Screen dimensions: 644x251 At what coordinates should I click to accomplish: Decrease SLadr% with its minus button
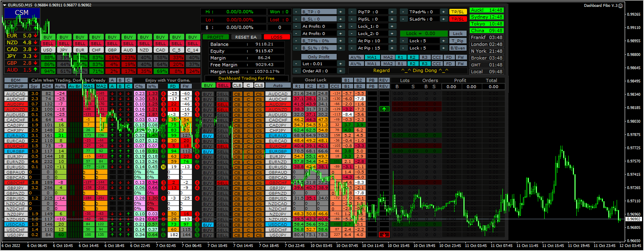[x=403, y=19]
